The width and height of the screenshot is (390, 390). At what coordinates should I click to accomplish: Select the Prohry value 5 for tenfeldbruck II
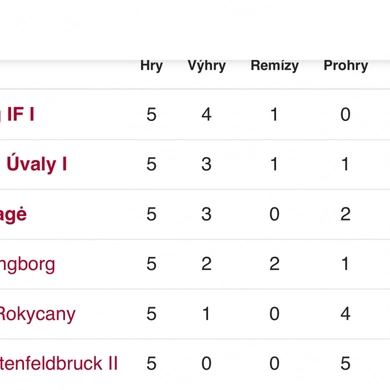pos(345,363)
